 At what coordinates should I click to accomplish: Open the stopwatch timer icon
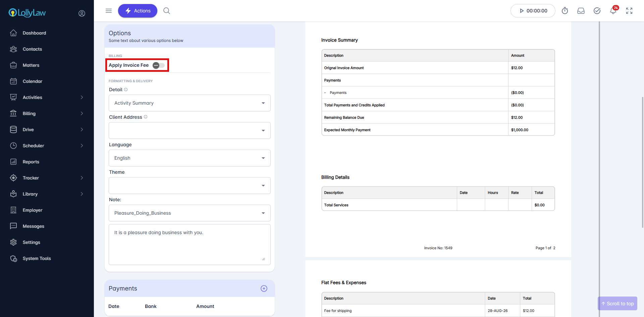point(565,11)
